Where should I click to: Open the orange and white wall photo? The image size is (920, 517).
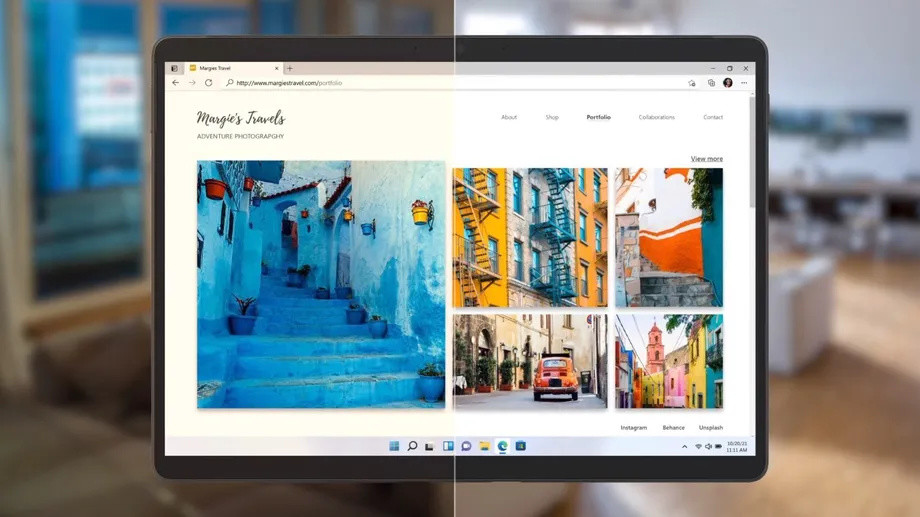click(x=669, y=237)
